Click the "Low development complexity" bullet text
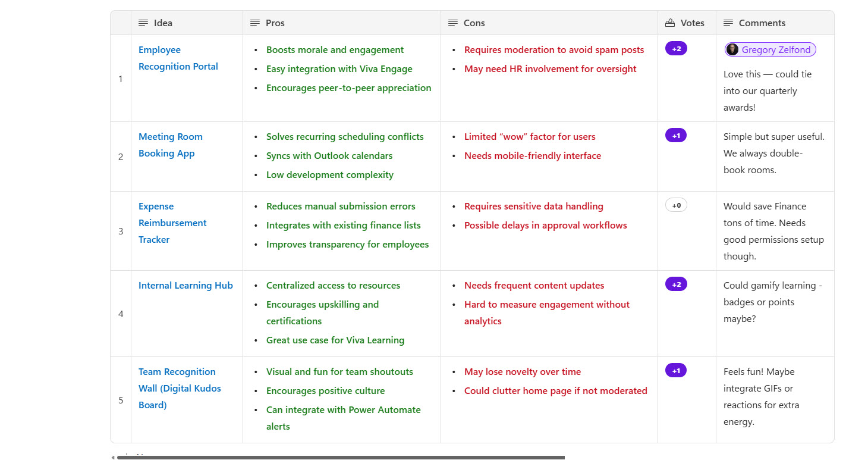Image resolution: width=868 pixels, height=460 pixels. click(x=329, y=175)
